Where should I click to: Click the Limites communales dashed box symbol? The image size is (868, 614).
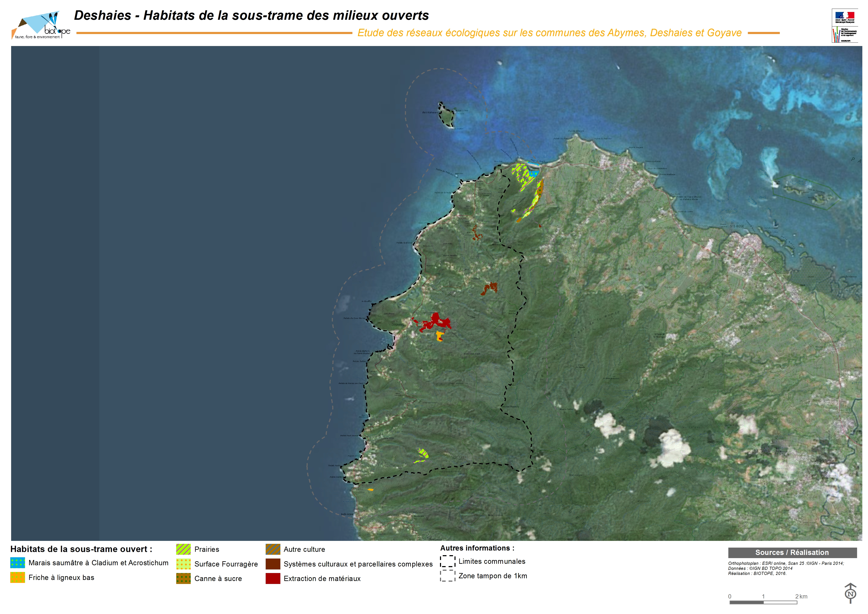click(448, 561)
